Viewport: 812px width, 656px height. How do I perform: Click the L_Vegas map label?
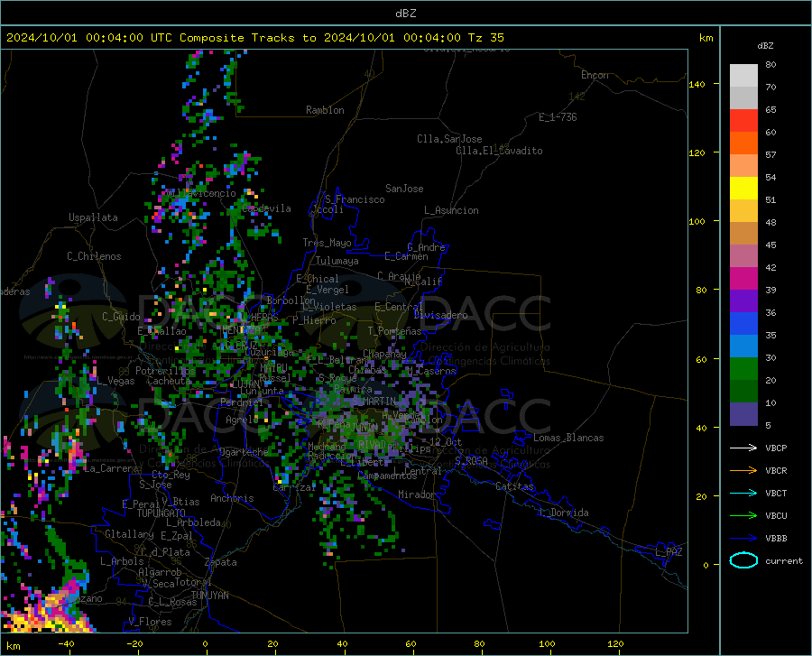click(115, 381)
